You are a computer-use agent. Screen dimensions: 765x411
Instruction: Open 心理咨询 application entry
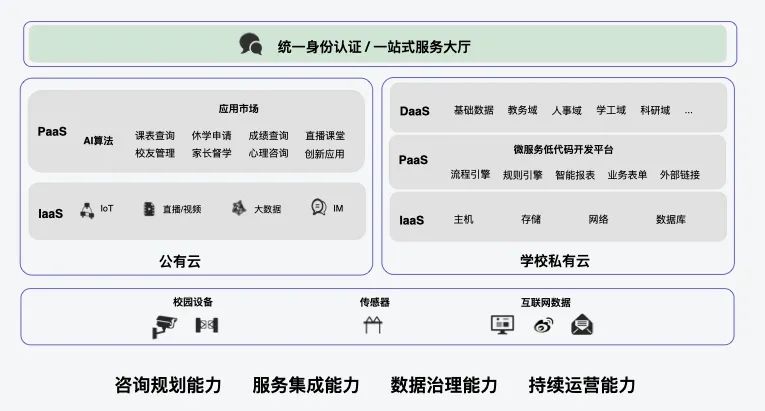[x=268, y=154]
